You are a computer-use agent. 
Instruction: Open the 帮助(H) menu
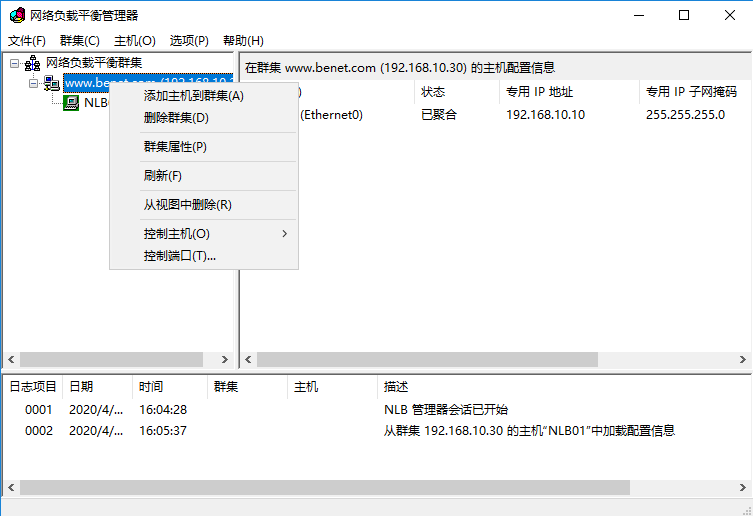click(243, 41)
